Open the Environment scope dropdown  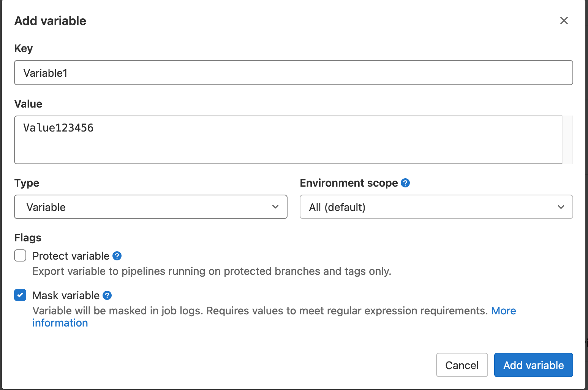coord(436,207)
